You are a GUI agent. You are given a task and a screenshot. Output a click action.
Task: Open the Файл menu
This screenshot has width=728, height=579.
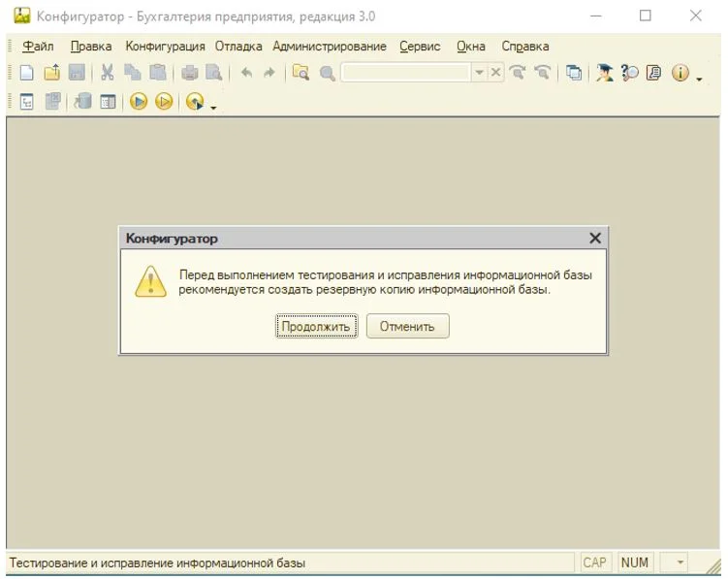pos(38,47)
